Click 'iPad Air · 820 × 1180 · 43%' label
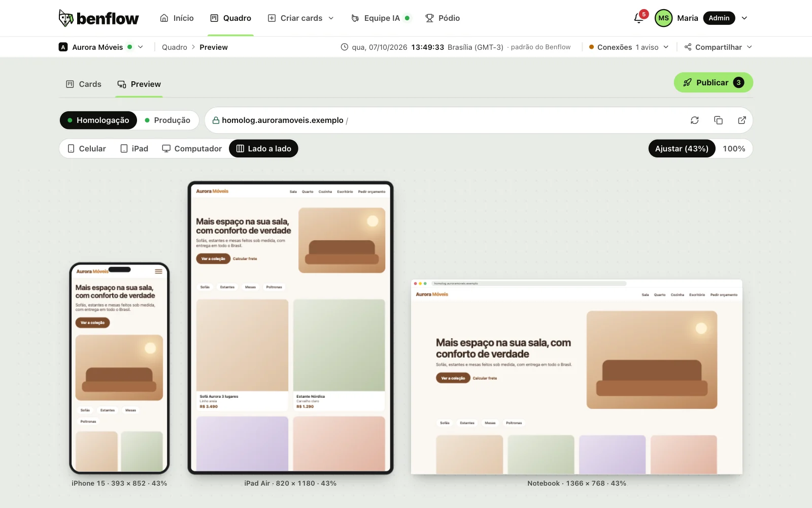The height and width of the screenshot is (508, 812). click(x=290, y=483)
